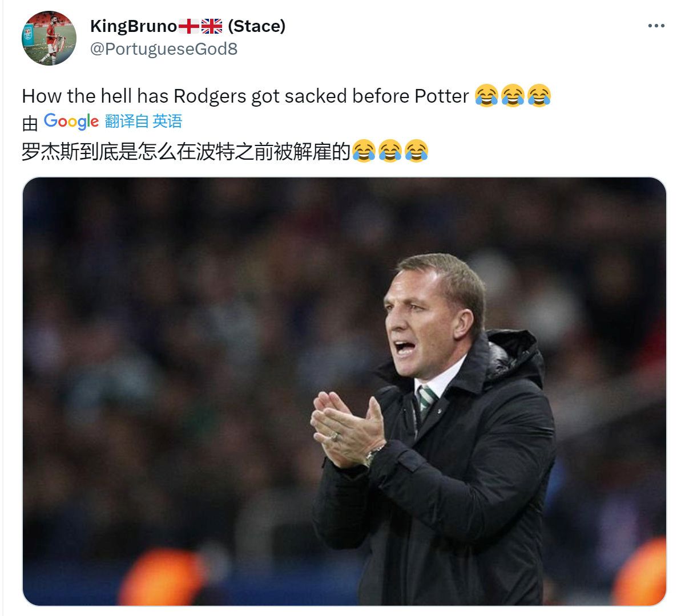This screenshot has width=681, height=616.
Task: Click the 英语 language label
Action: click(167, 121)
